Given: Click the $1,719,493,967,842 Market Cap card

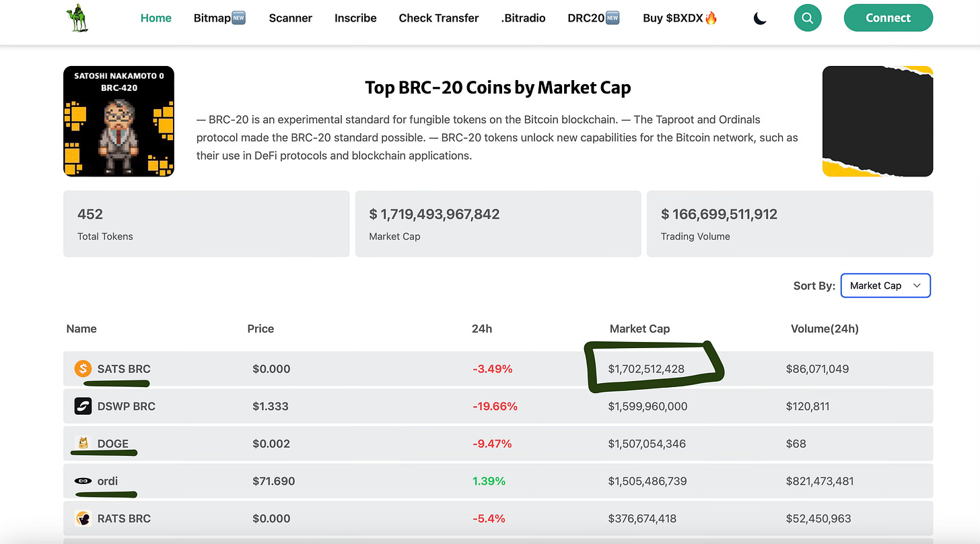Looking at the screenshot, I should pos(498,224).
